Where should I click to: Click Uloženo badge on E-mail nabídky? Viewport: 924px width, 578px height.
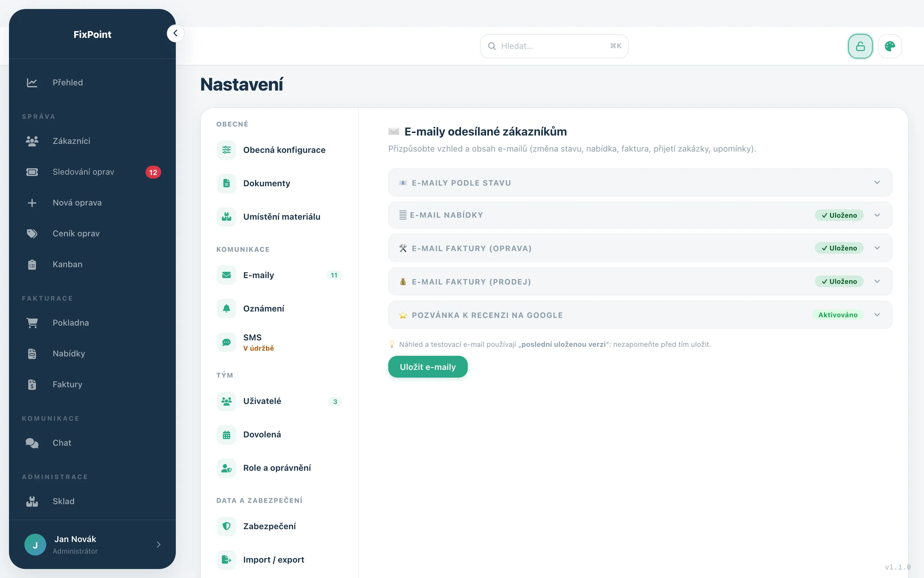pyautogui.click(x=839, y=215)
